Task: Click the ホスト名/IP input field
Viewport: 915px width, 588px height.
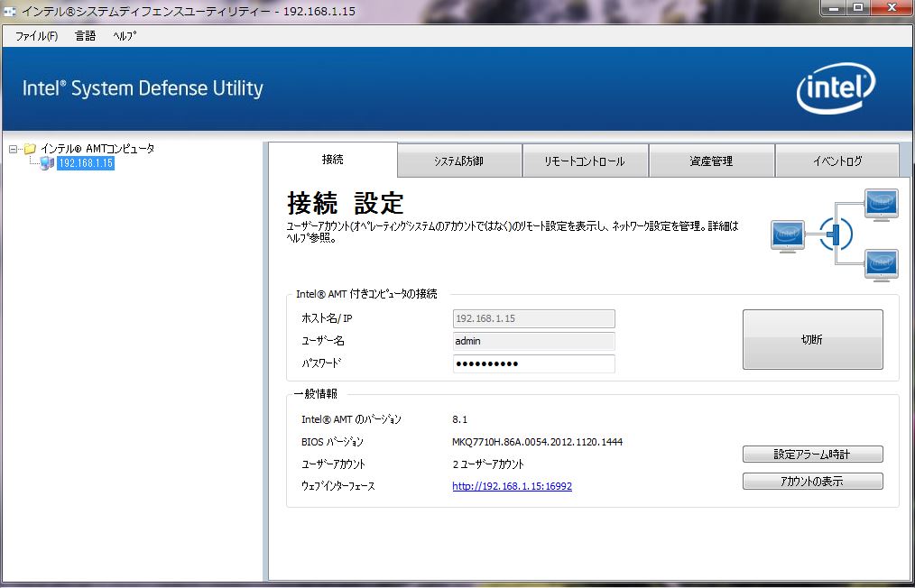Action: click(533, 318)
